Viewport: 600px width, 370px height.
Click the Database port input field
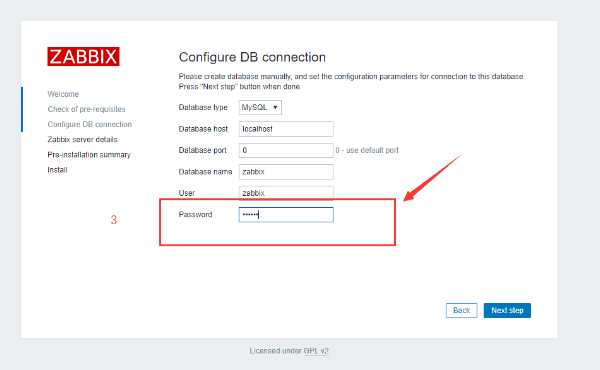click(286, 150)
